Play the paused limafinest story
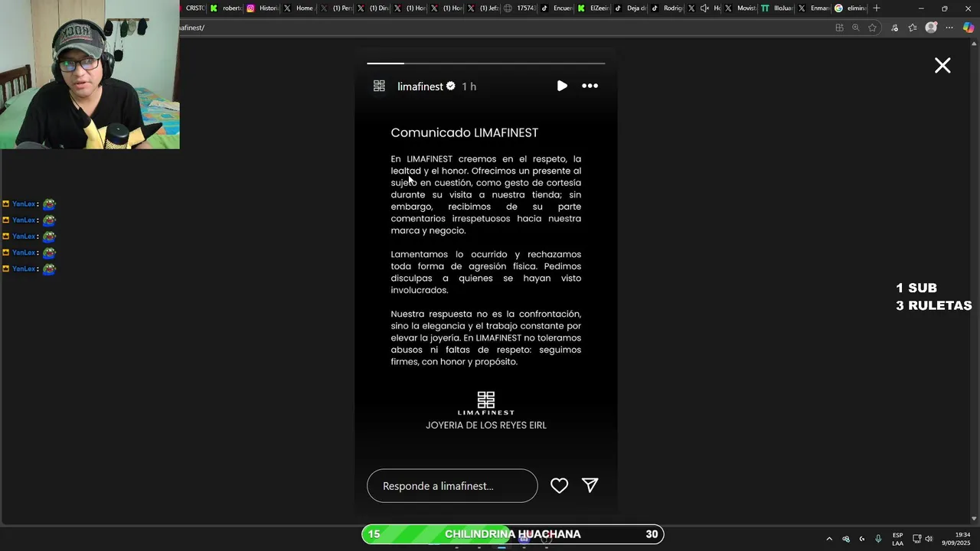Viewport: 980px width, 551px height. tap(562, 86)
